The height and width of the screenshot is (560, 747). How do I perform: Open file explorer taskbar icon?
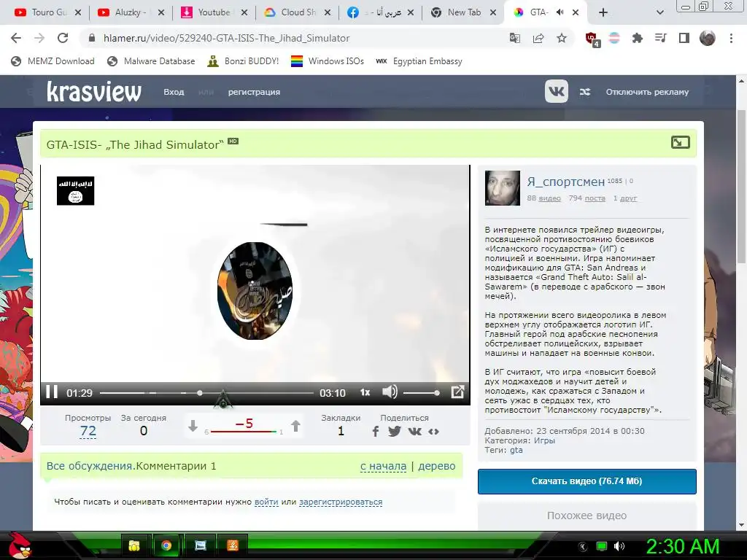click(x=134, y=545)
